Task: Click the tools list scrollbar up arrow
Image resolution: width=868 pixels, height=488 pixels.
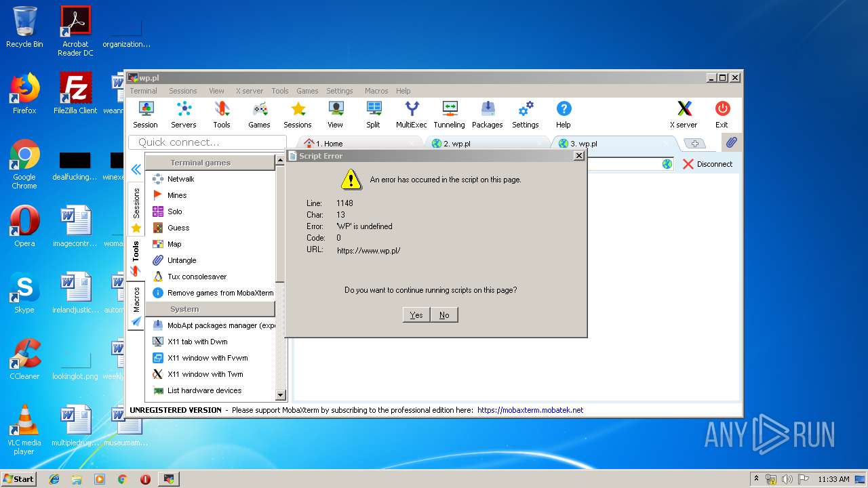Action: point(281,161)
